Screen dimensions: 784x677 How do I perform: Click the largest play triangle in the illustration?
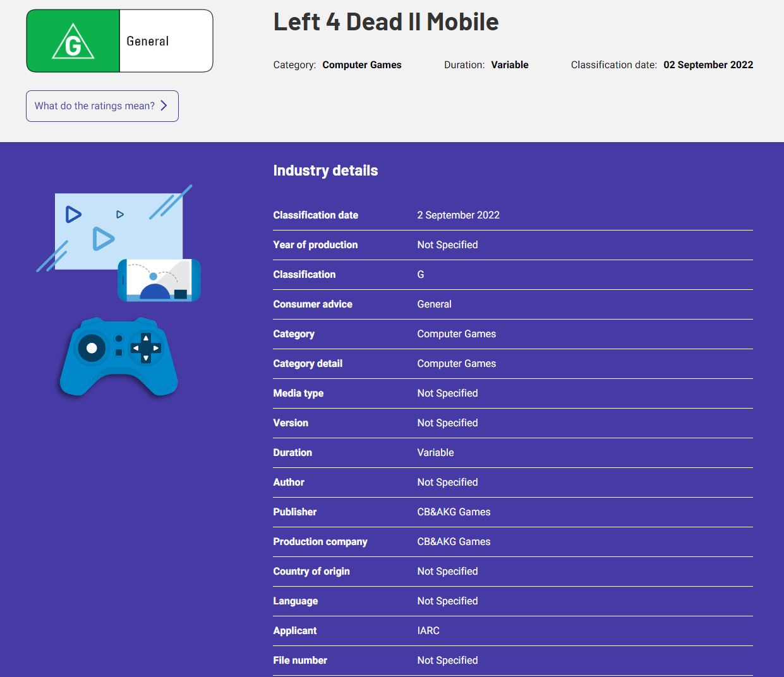(103, 239)
